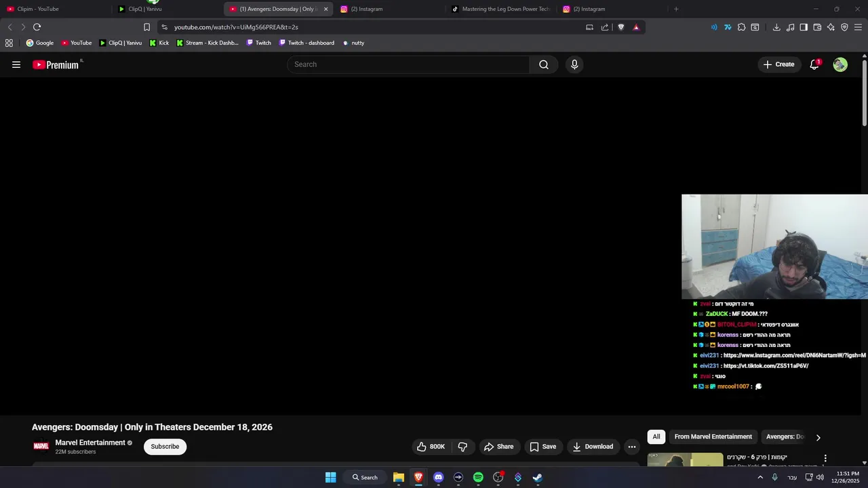Open Windows Start menu
The height and width of the screenshot is (488, 868).
pyautogui.click(x=330, y=477)
